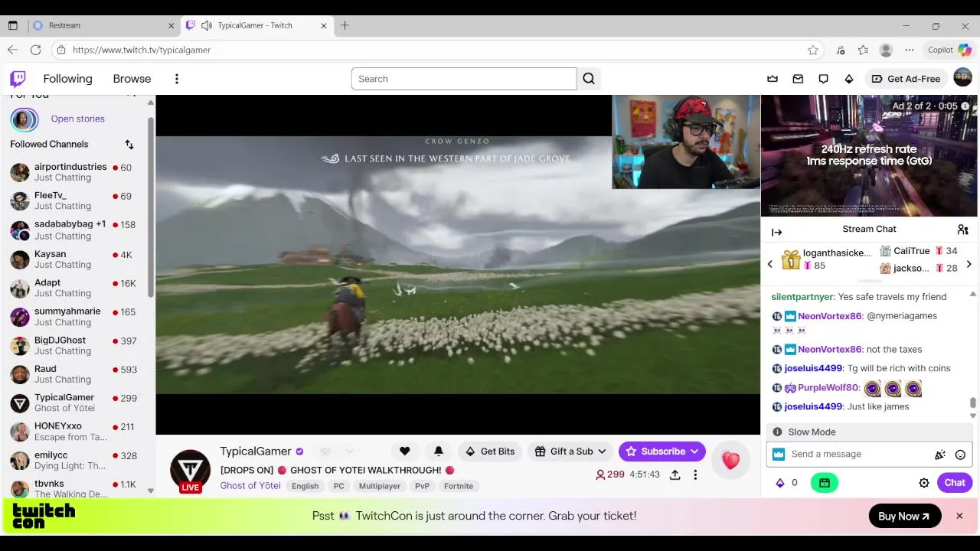
Task: Expand the Subscribe button dropdown
Action: click(694, 452)
